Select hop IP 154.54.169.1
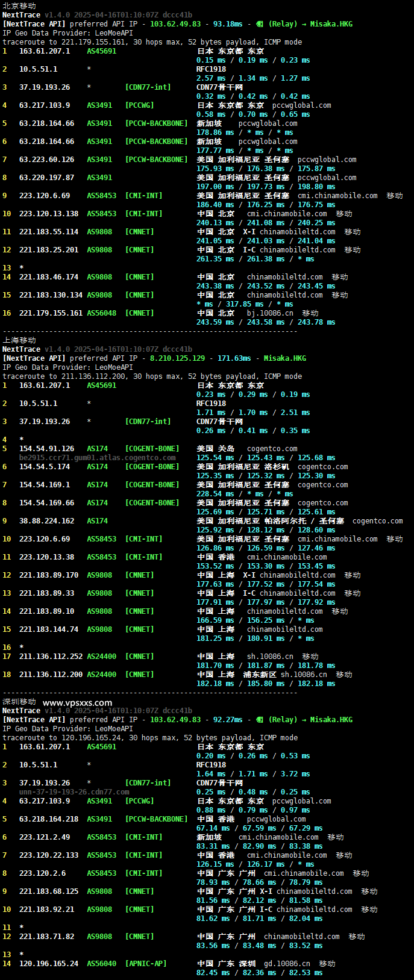Image resolution: width=414 pixels, height=980 pixels. pyautogui.click(x=45, y=485)
